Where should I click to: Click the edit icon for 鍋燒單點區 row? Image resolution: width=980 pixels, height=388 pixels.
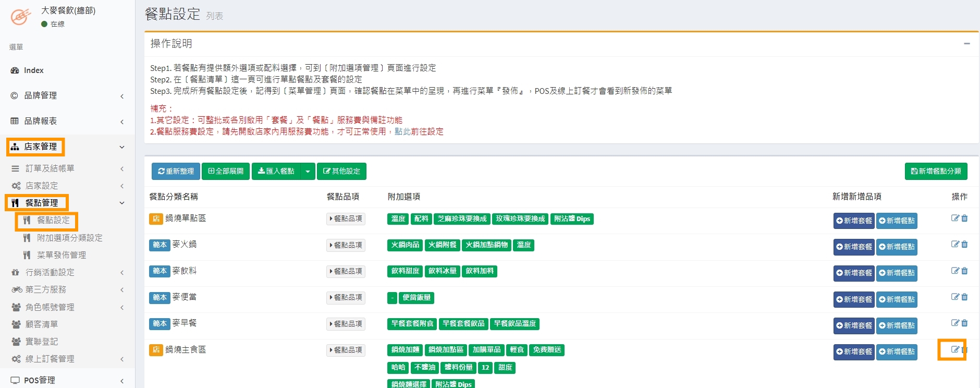pyautogui.click(x=954, y=219)
